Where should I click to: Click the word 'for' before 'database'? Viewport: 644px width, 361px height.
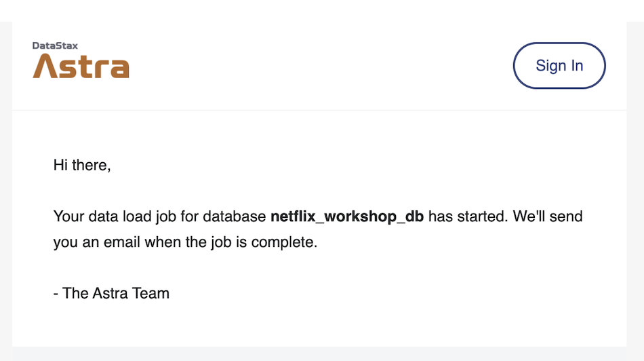coord(190,216)
